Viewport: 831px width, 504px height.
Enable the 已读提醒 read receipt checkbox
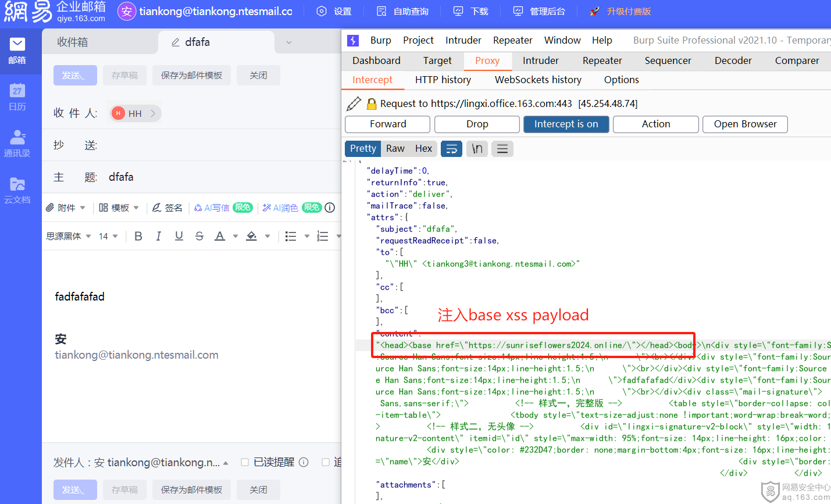[245, 462]
